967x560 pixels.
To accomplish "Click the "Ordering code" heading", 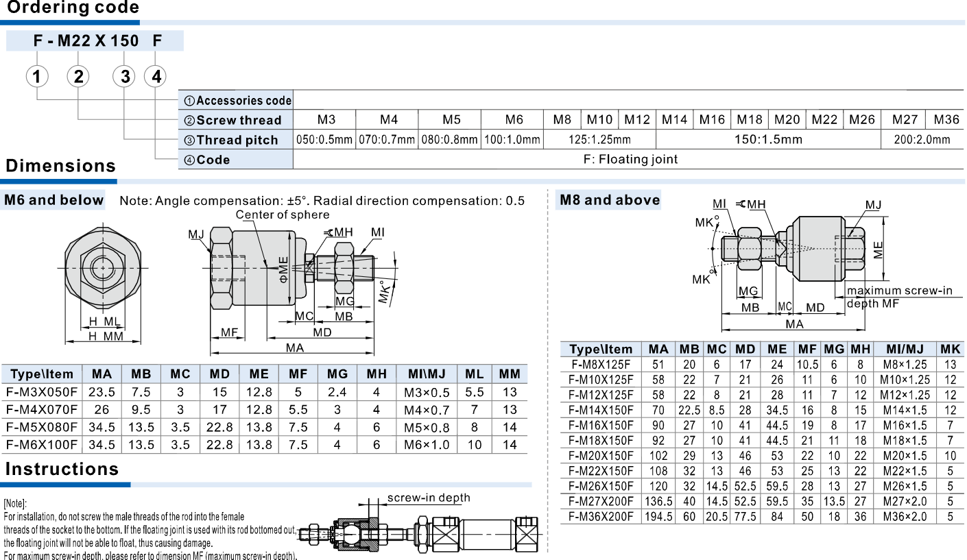I will [73, 8].
